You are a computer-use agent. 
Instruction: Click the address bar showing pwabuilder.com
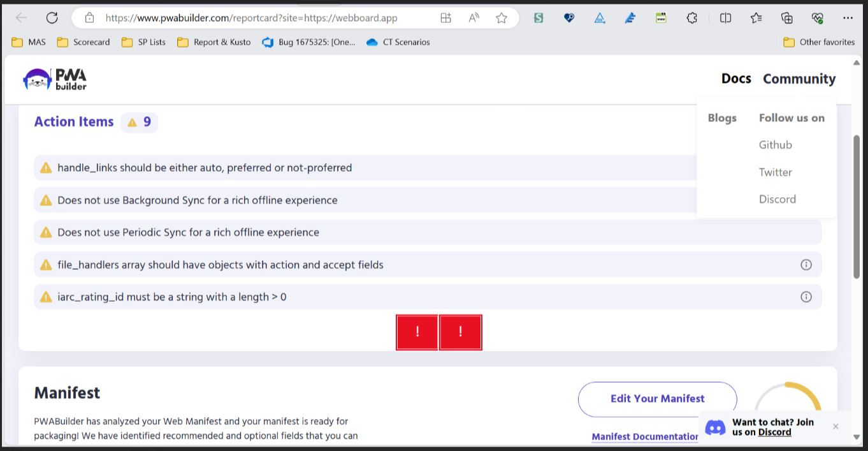pos(255,18)
